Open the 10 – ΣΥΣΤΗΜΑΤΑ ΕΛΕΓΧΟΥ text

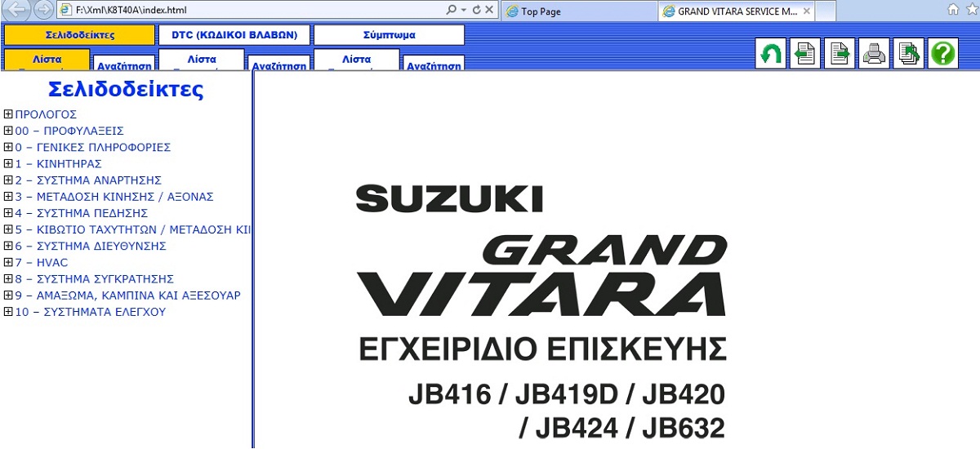[x=90, y=312]
